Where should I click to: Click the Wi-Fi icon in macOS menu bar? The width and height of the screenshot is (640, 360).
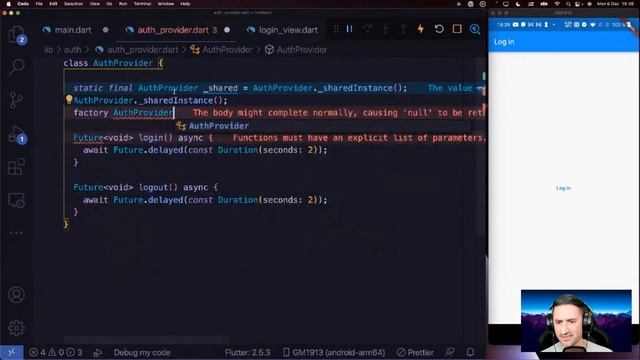pyautogui.click(x=558, y=4)
